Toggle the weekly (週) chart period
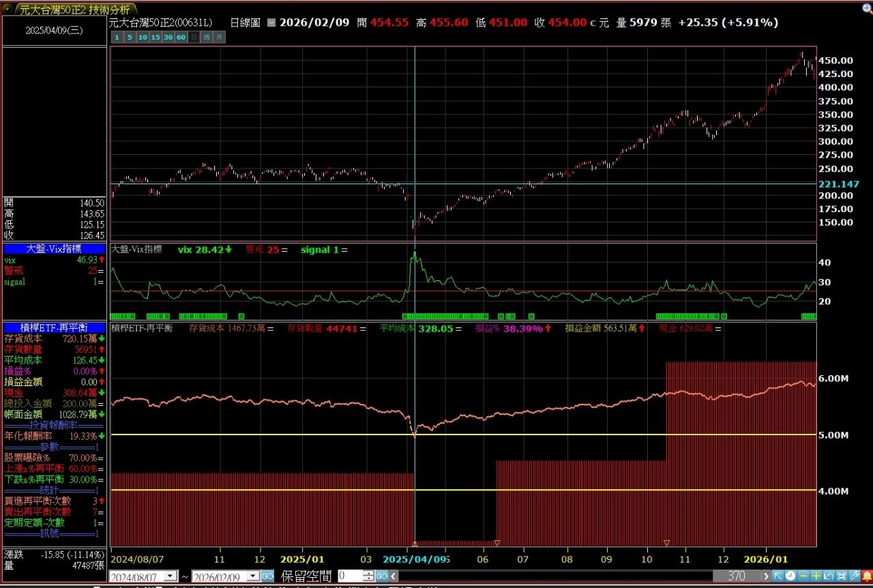The height and width of the screenshot is (588, 873). pyautogui.click(x=207, y=37)
